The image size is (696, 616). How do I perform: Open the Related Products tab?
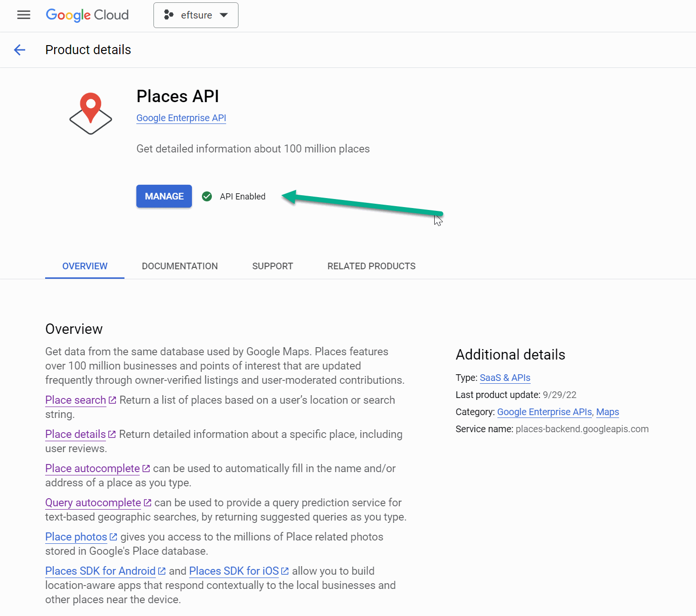point(372,266)
